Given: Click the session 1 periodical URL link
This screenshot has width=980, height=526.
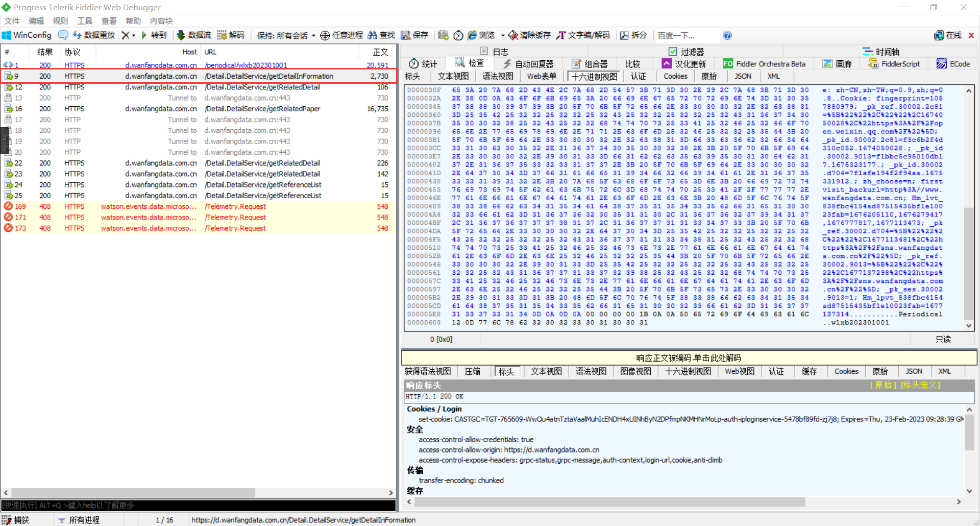Looking at the screenshot, I should [x=246, y=65].
